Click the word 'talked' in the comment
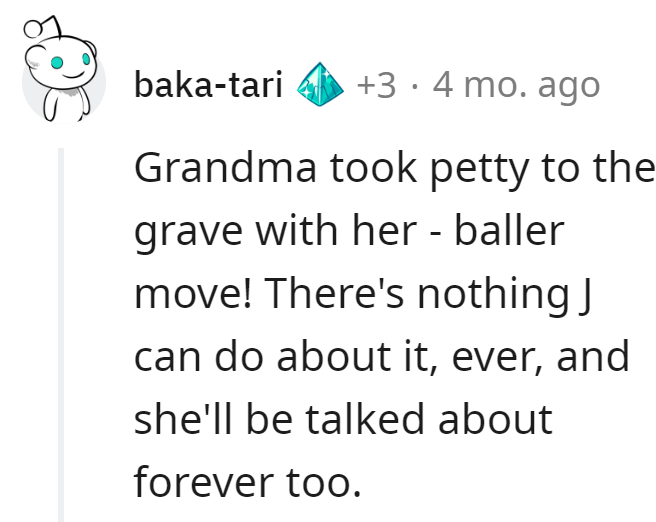The width and height of the screenshot is (656, 522). pyautogui.click(x=365, y=419)
